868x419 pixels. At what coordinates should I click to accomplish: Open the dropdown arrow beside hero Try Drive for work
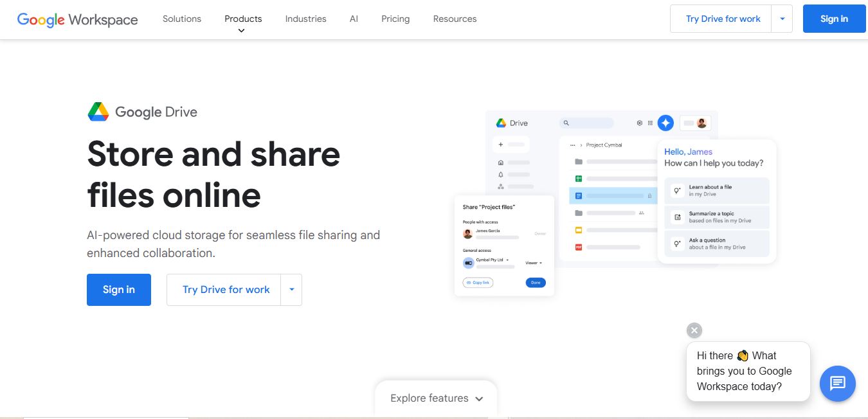(291, 290)
